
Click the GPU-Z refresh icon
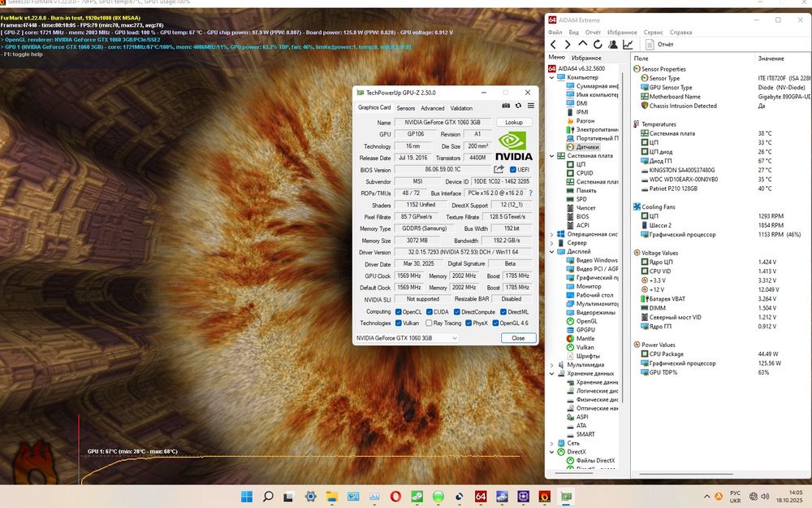point(518,106)
